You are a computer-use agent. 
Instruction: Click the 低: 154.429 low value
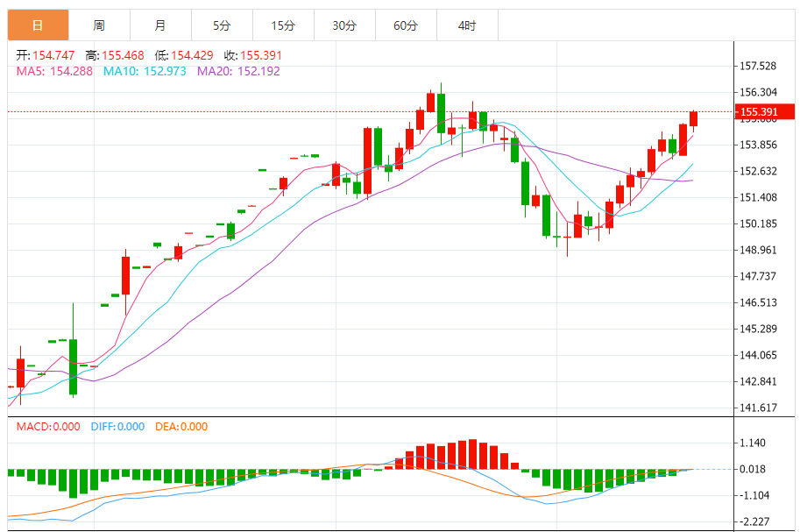pyautogui.click(x=184, y=55)
